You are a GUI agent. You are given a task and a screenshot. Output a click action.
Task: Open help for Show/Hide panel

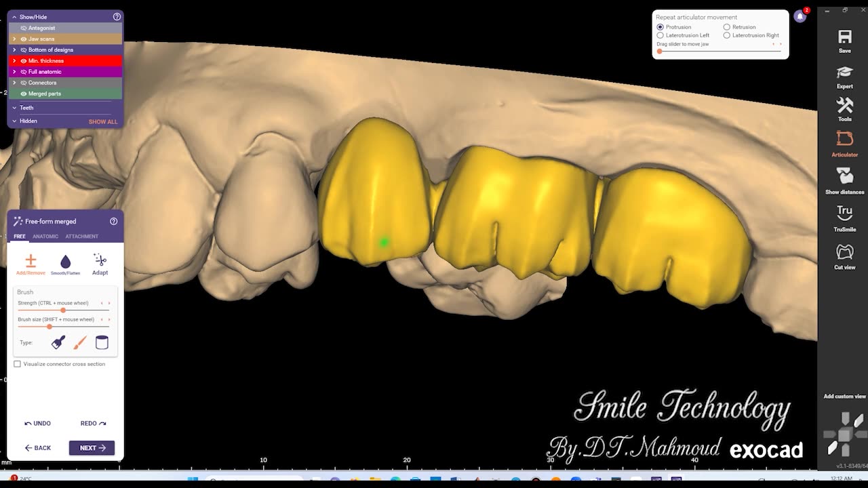[117, 16]
